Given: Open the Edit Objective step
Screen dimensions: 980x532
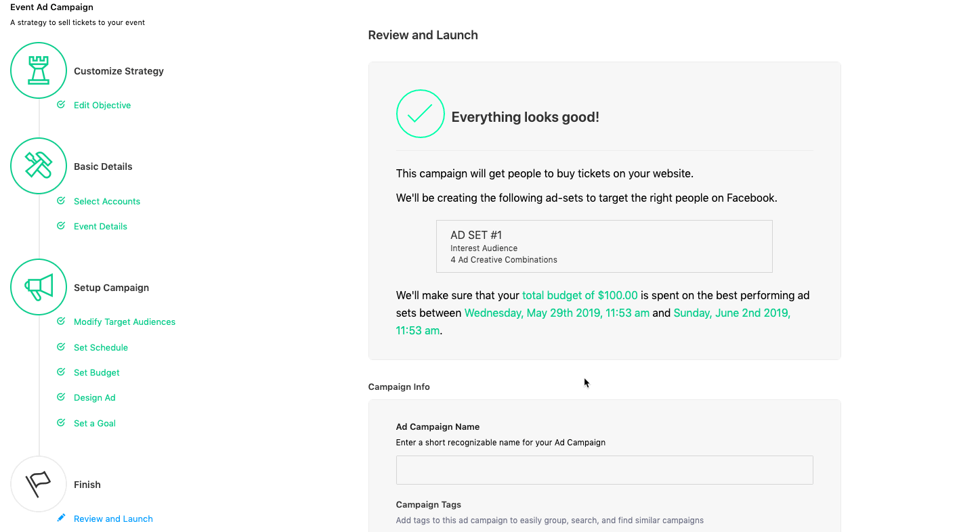Looking at the screenshot, I should [x=102, y=106].
